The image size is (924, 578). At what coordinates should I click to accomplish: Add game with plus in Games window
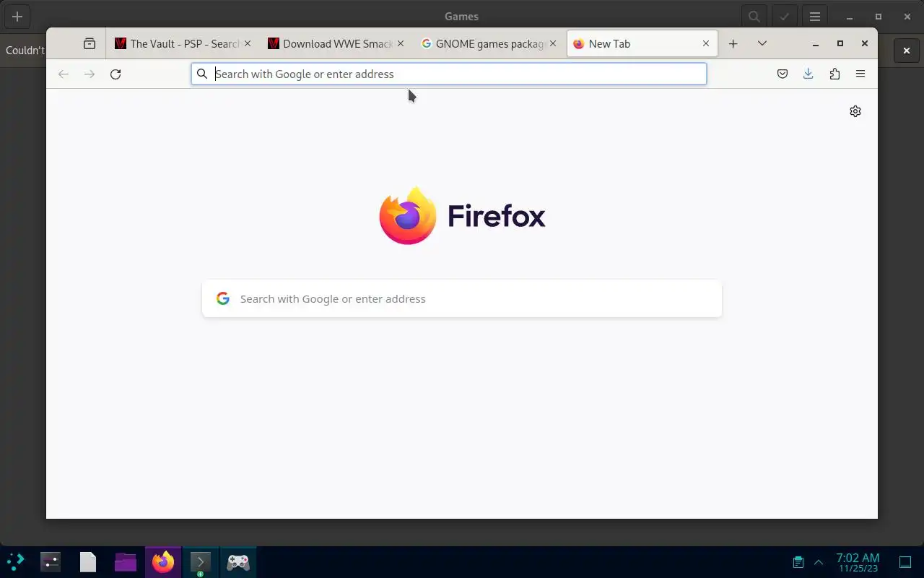pos(17,17)
